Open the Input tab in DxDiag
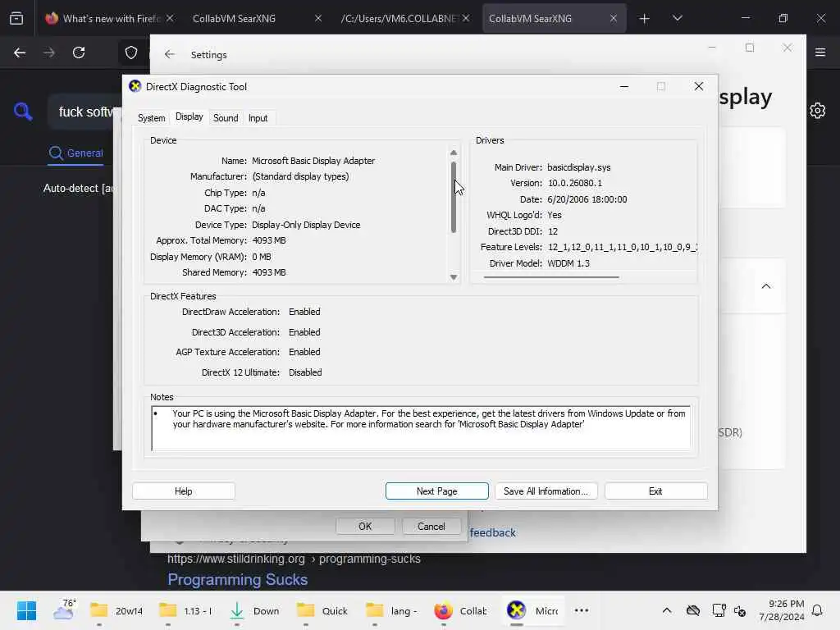Screen dimensions: 840x630 tap(258, 118)
